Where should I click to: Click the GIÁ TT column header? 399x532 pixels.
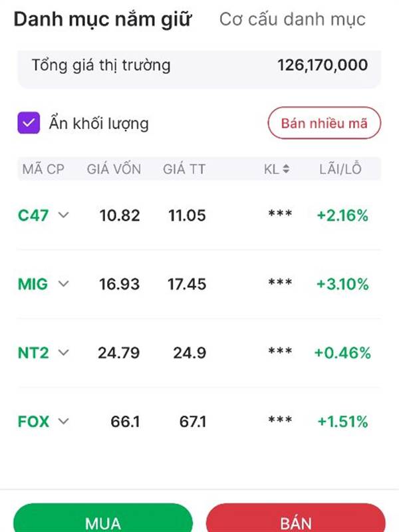(184, 169)
